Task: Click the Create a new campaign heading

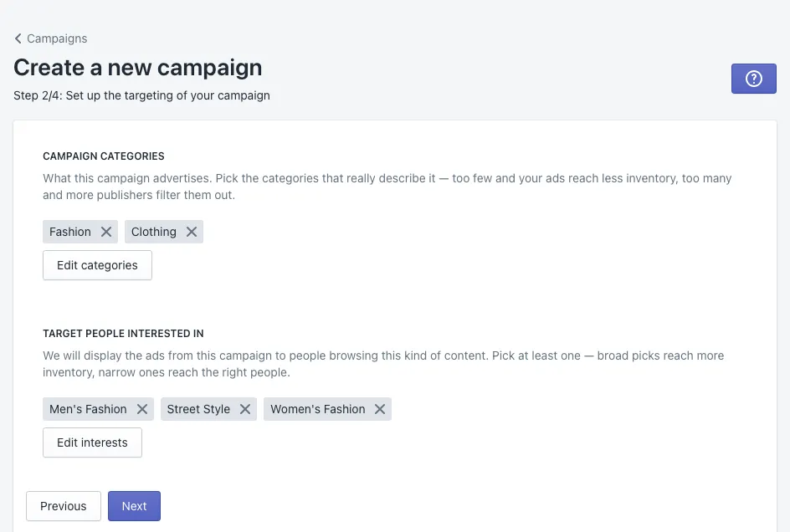Action: [137, 68]
